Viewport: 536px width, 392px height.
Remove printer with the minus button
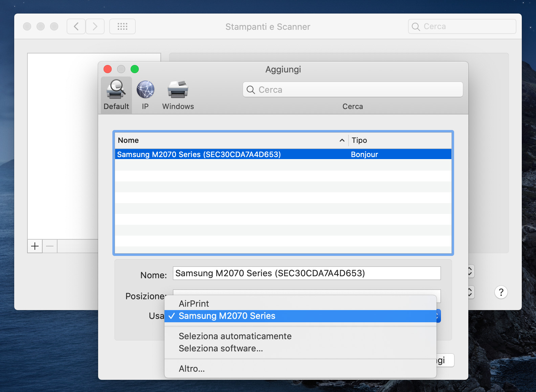[x=50, y=246]
